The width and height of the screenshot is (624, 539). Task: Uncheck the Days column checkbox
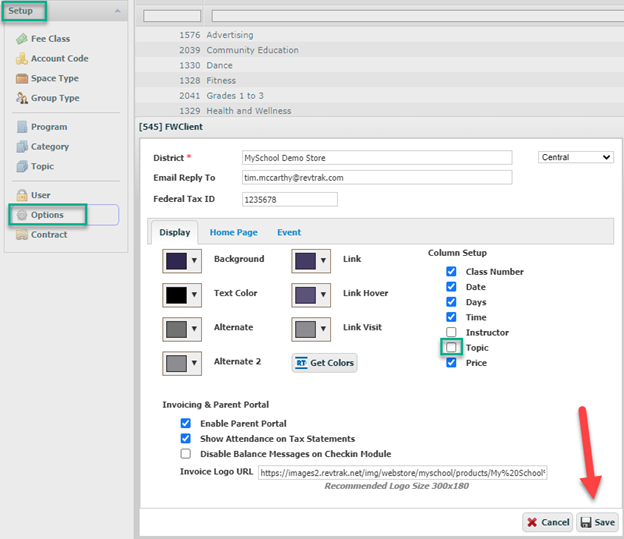pyautogui.click(x=451, y=302)
